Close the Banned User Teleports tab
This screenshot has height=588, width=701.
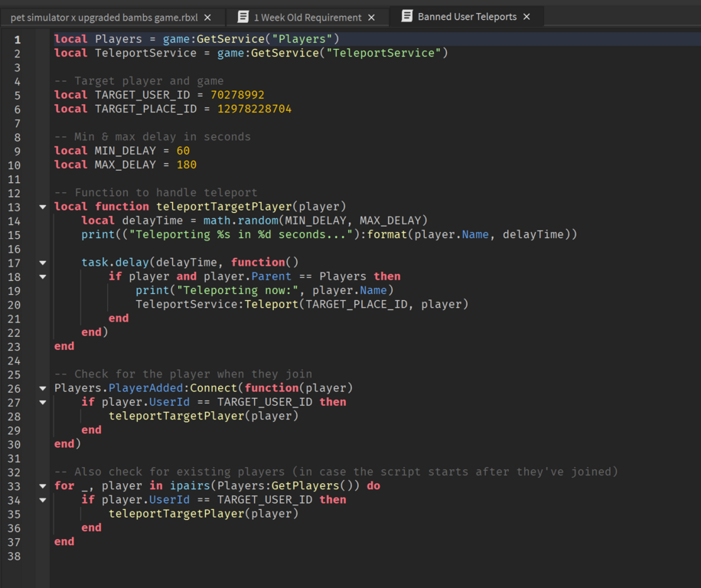[x=527, y=17]
